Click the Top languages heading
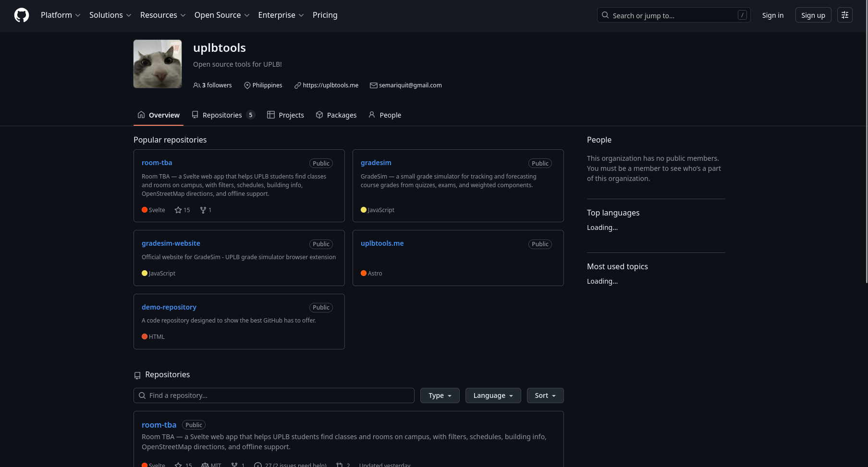 point(613,213)
